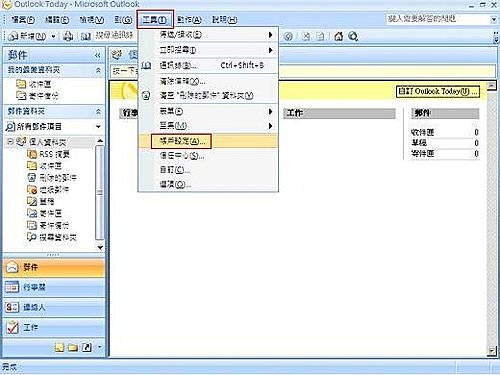Select 收件匣 under the 個人資料夾 tree
Image resolution: width=500 pixels, height=375 pixels.
pyautogui.click(x=51, y=166)
